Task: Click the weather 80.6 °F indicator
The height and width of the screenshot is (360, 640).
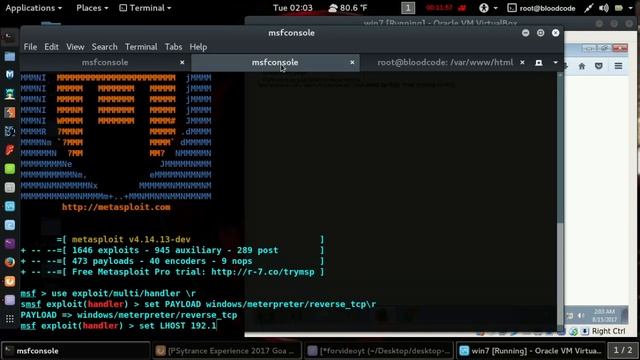Action: [x=348, y=8]
